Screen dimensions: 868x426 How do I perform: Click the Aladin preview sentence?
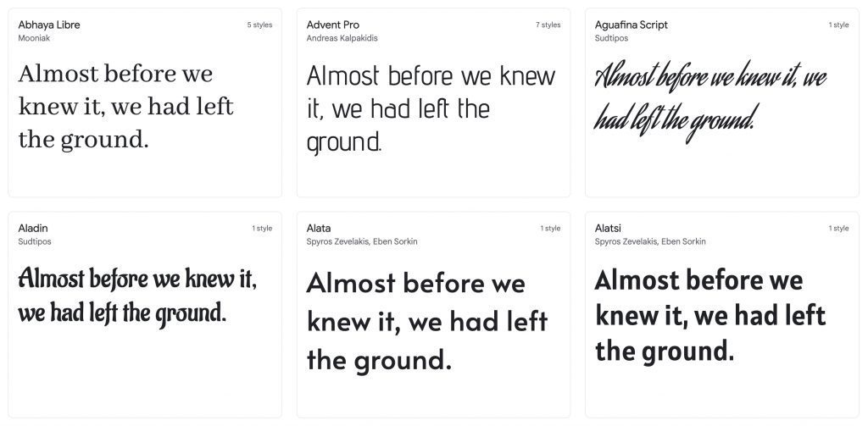137,296
